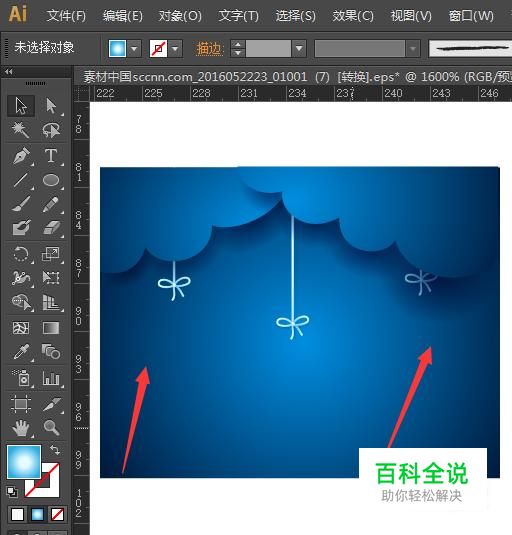Choose the Magic Wand tool
Viewport: 512px width, 535px height.
(21, 130)
